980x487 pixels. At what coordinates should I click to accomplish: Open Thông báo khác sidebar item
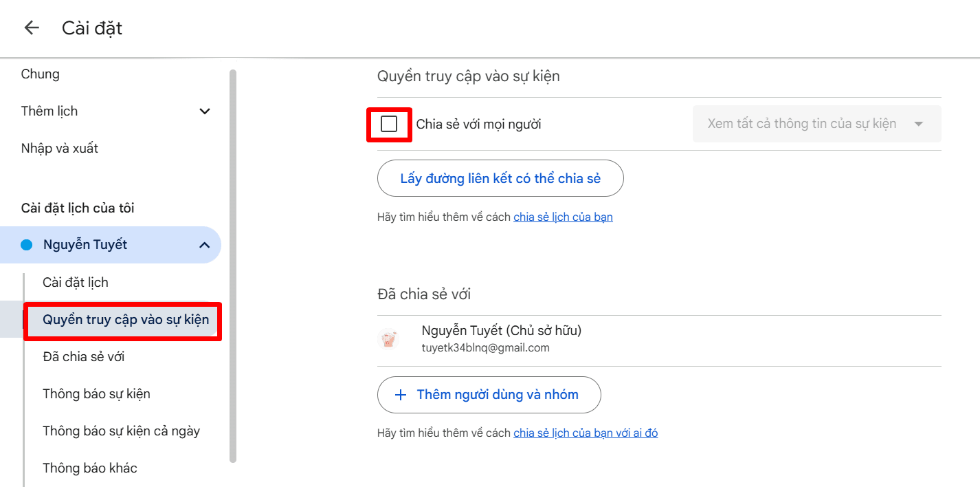coord(90,468)
